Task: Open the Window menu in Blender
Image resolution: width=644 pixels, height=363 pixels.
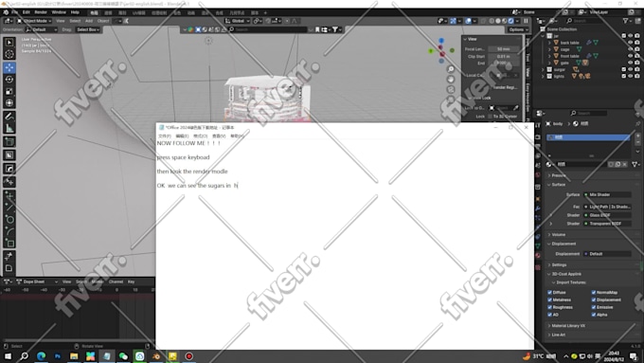Action: click(59, 12)
